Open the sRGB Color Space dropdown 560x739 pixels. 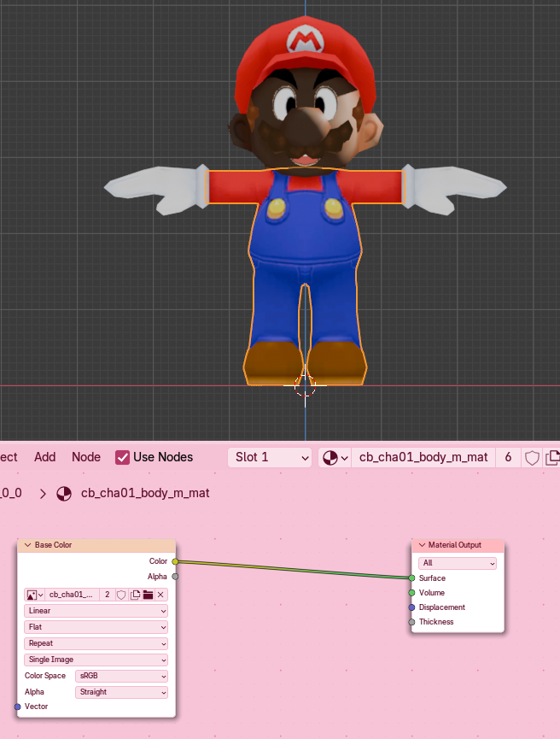click(121, 676)
